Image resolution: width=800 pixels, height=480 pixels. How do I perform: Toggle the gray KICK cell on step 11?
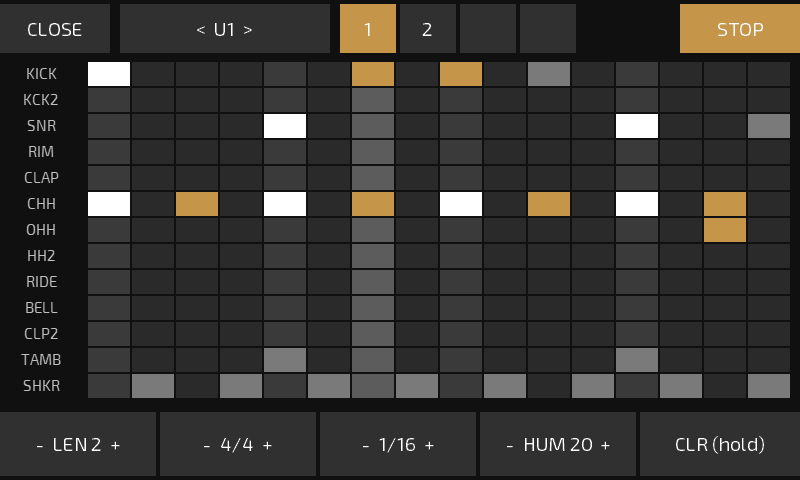click(549, 74)
